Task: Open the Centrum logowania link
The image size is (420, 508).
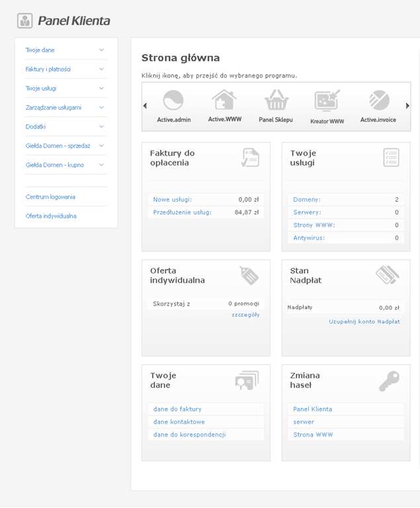Action: tap(50, 197)
